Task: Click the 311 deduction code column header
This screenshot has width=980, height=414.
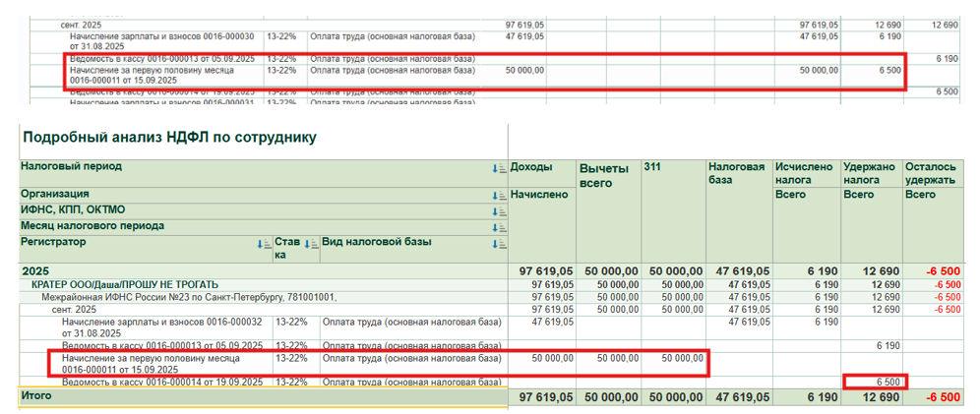Action: pos(653,168)
